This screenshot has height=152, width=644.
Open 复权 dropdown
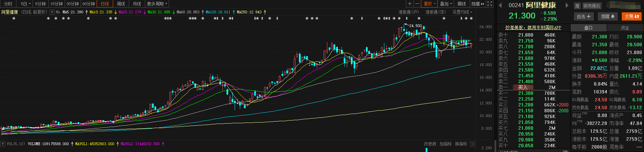[x=429, y=4]
